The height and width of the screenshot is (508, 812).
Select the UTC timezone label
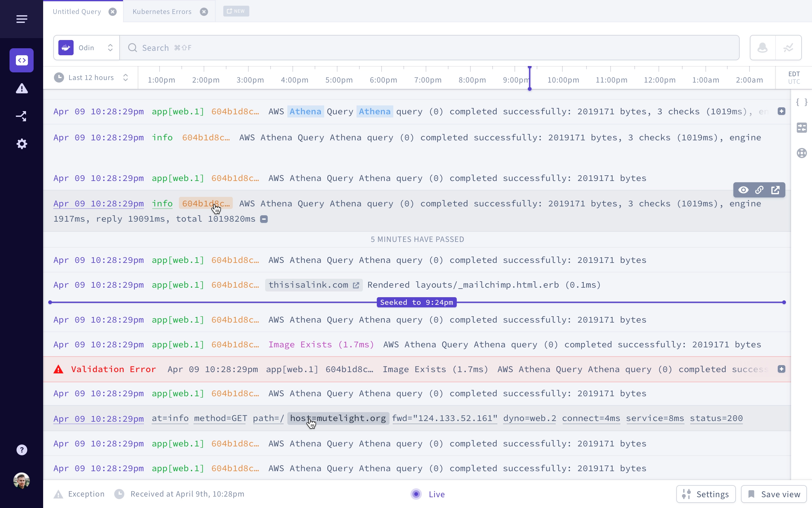(x=794, y=82)
